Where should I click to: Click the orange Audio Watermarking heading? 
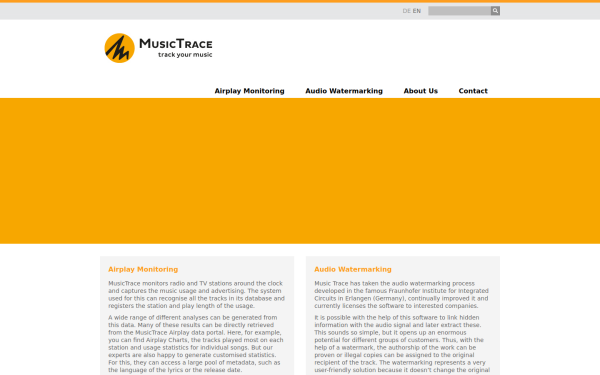click(x=353, y=269)
